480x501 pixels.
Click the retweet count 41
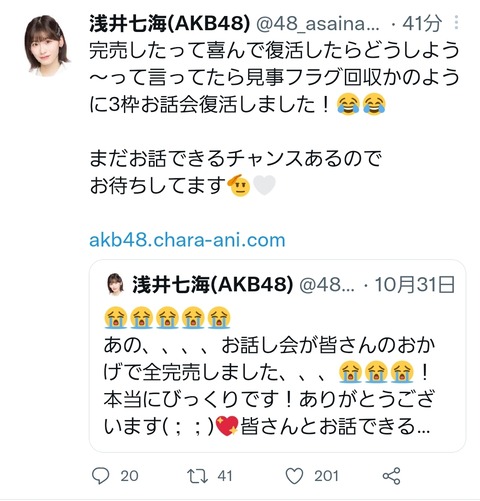point(225,476)
